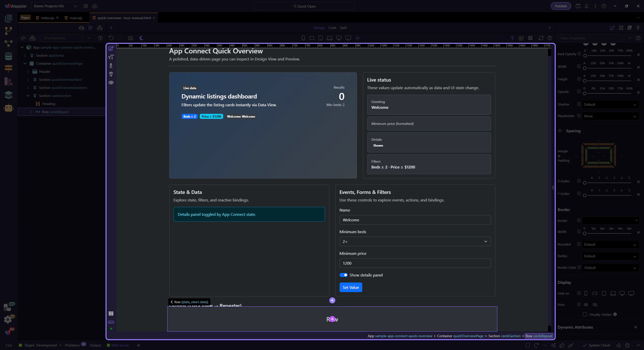Check the Visually Hidden checkbox
This screenshot has height=350, width=644.
pyautogui.click(x=585, y=314)
